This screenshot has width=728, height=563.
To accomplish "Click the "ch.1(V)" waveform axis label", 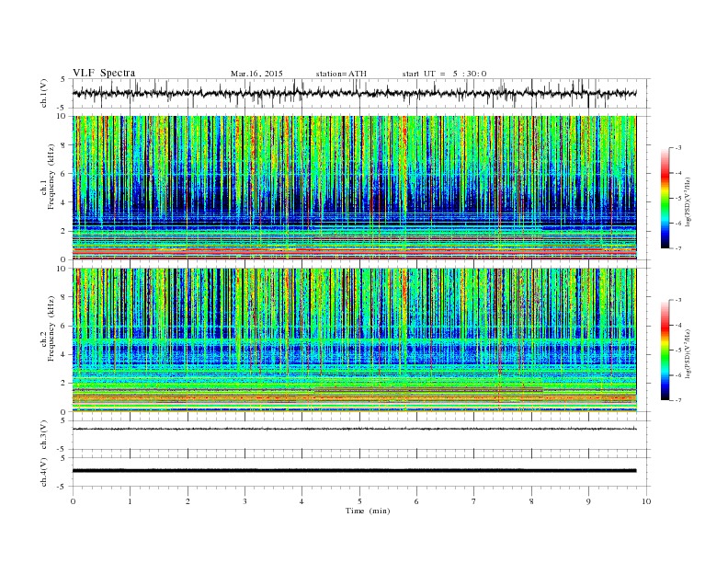I will [x=44, y=93].
